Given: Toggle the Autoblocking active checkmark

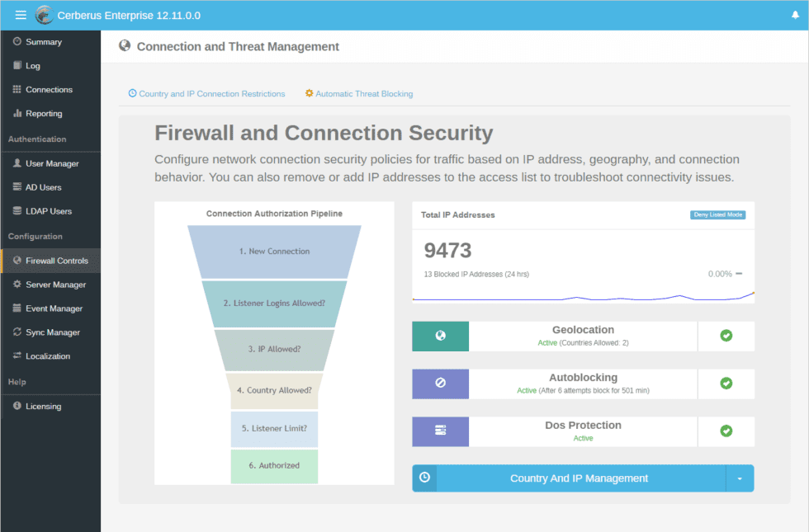Looking at the screenshot, I should click(x=726, y=384).
